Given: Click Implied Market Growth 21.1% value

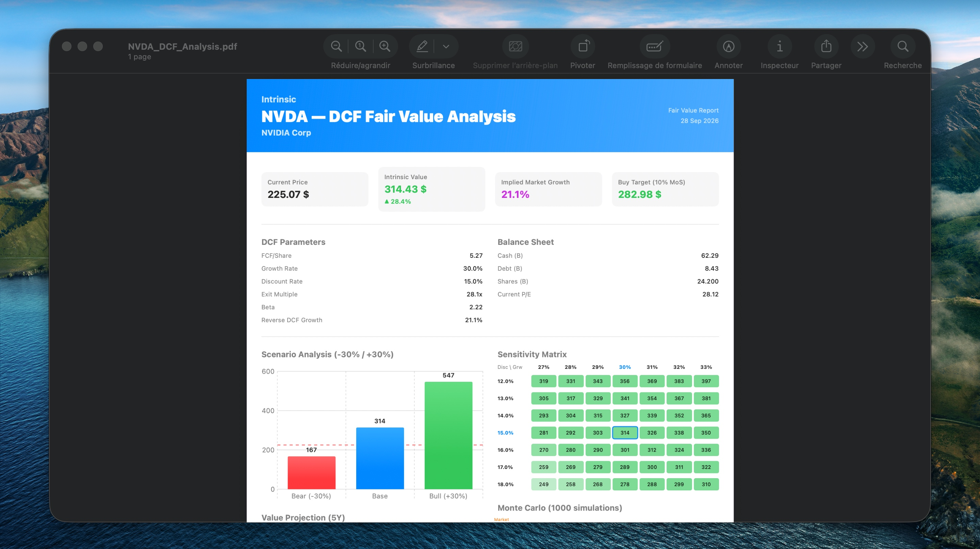Looking at the screenshot, I should pos(515,194).
